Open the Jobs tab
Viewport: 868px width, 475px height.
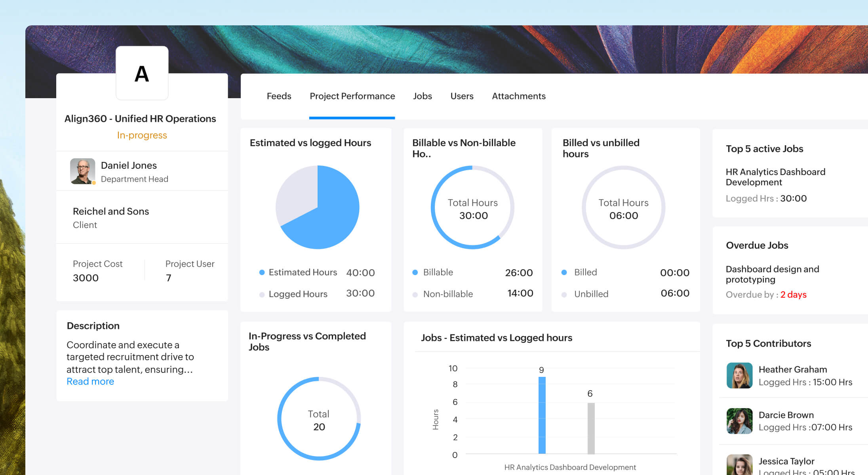pos(422,96)
